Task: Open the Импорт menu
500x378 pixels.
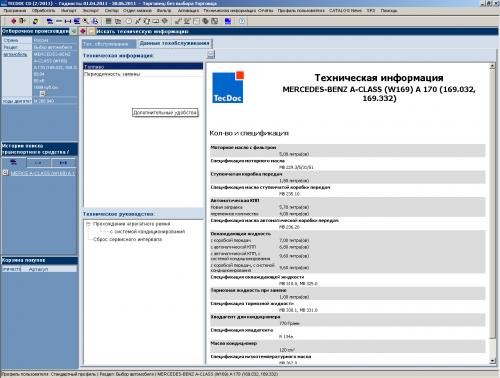Action: (69, 11)
